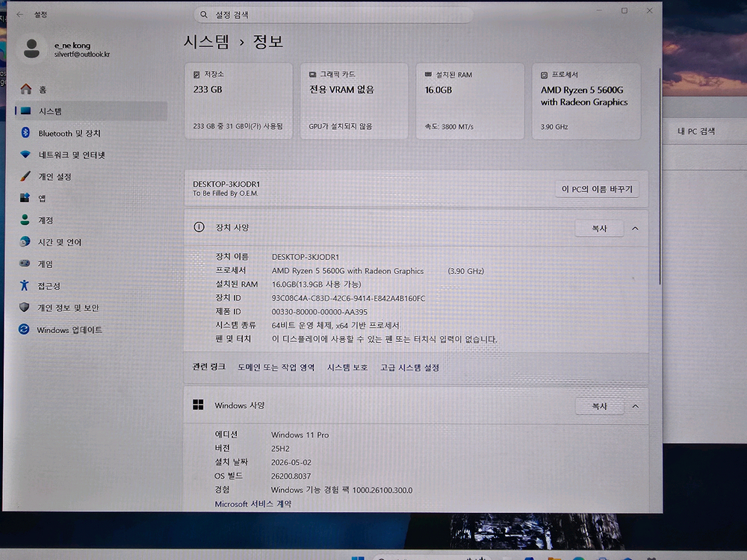Open 시스템 보호 link
Screen dimensions: 747x560
tap(347, 367)
